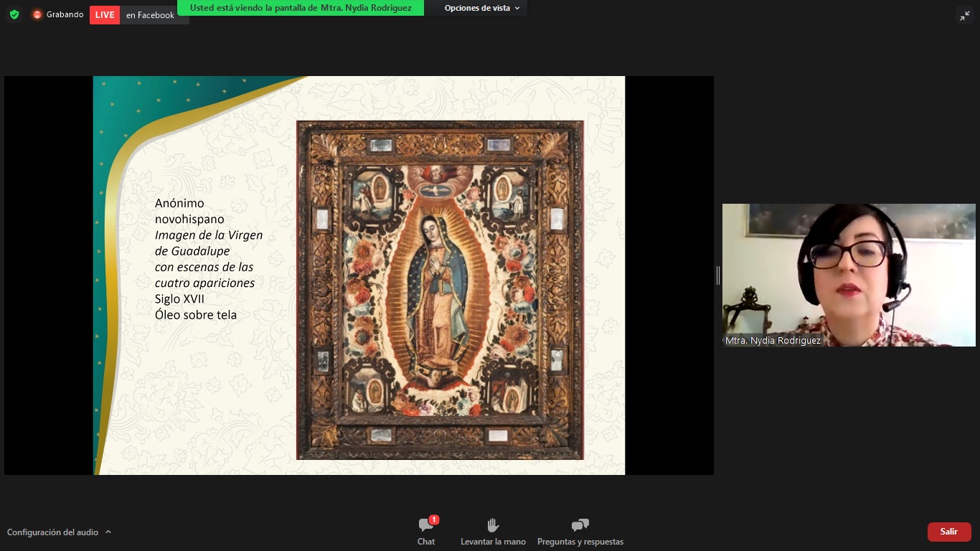Click the 'Mtra. Nydia Rodriguez' name label
Viewport: 980px width, 551px height.
pos(773,341)
